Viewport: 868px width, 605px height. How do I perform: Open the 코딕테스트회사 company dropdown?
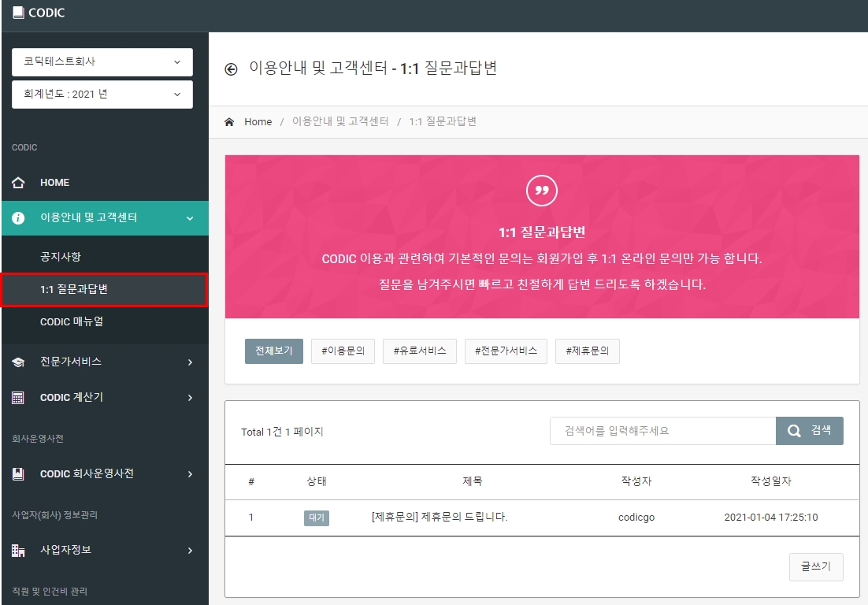pos(102,61)
